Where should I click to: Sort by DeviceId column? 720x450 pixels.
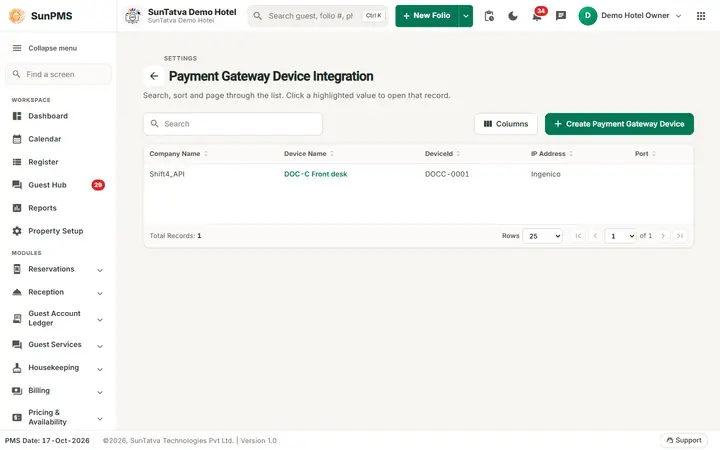pos(443,154)
